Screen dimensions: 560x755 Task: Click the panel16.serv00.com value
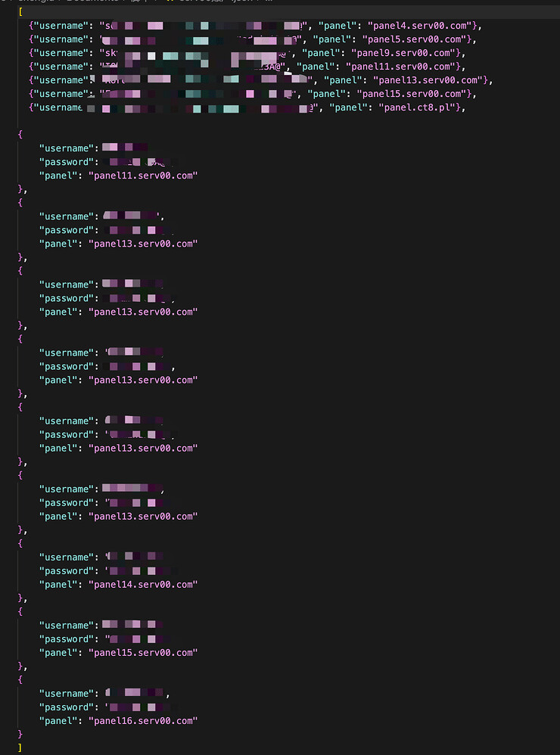coord(143,721)
